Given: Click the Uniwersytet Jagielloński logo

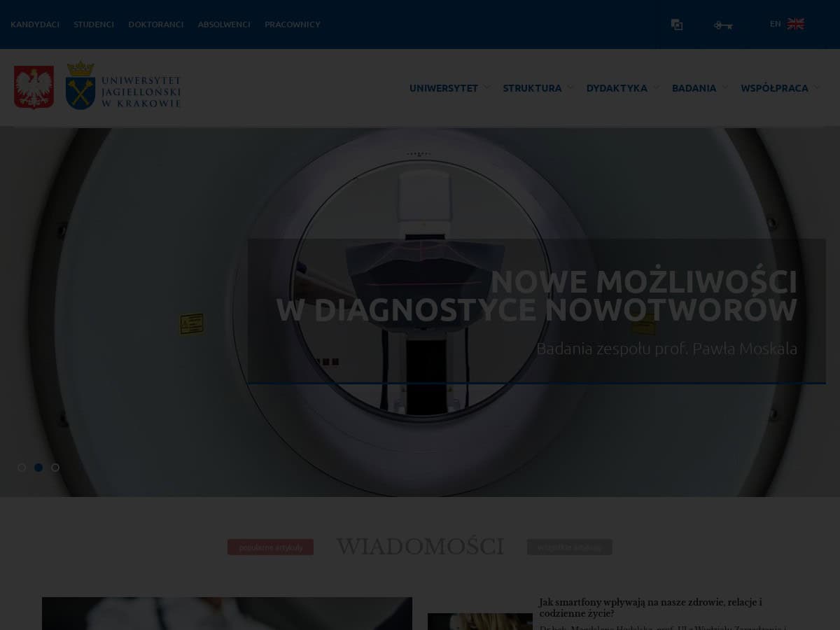Looking at the screenshot, I should [123, 85].
